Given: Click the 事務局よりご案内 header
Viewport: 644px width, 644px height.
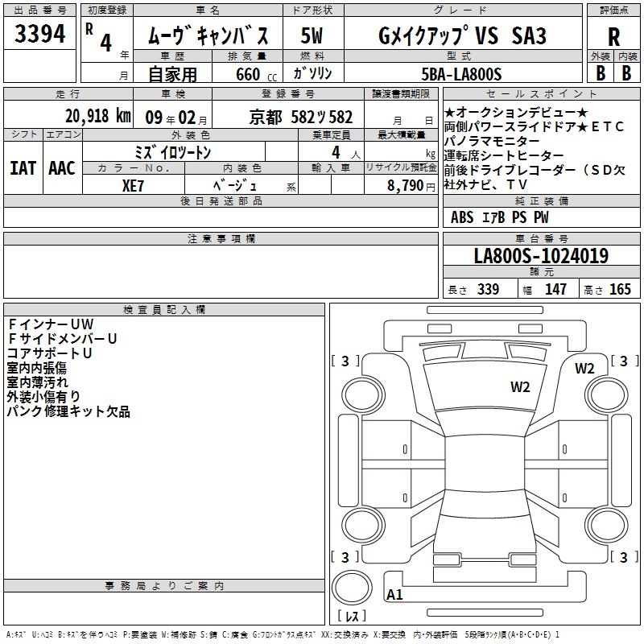Looking at the screenshot, I should pos(164,586).
